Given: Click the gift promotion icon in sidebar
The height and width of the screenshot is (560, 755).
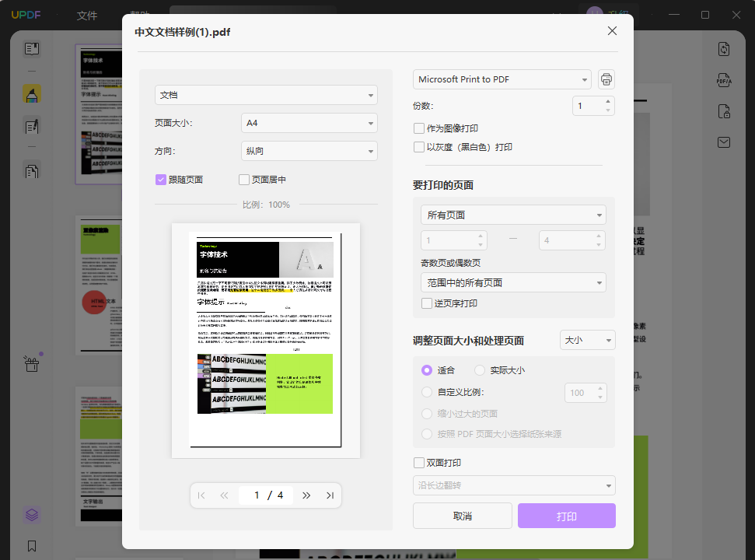Looking at the screenshot, I should click(x=31, y=364).
